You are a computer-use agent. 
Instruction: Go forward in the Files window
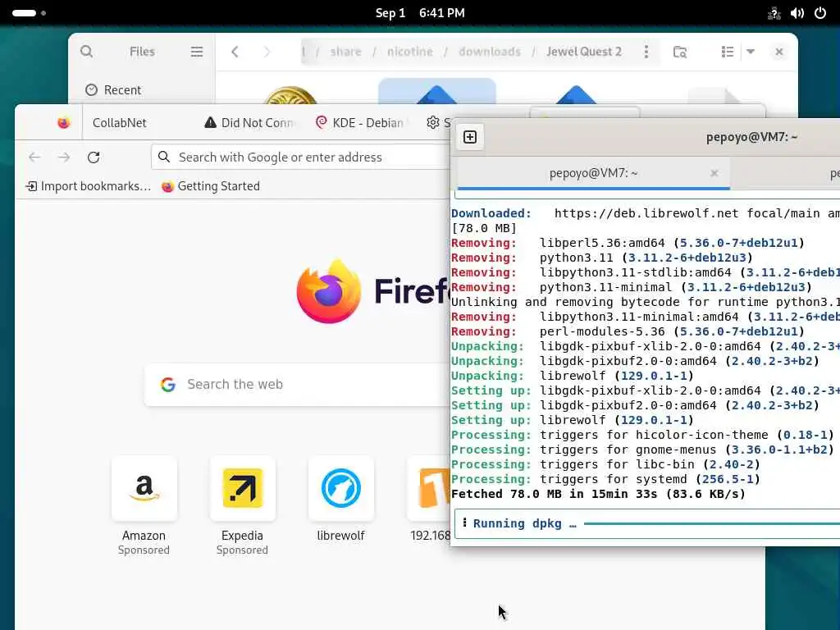pyautogui.click(x=267, y=52)
